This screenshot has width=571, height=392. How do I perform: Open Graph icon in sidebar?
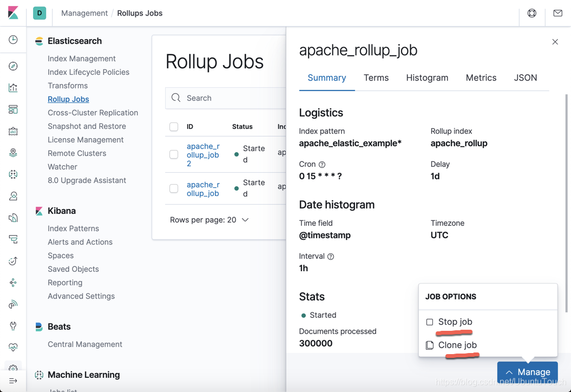pyautogui.click(x=13, y=283)
